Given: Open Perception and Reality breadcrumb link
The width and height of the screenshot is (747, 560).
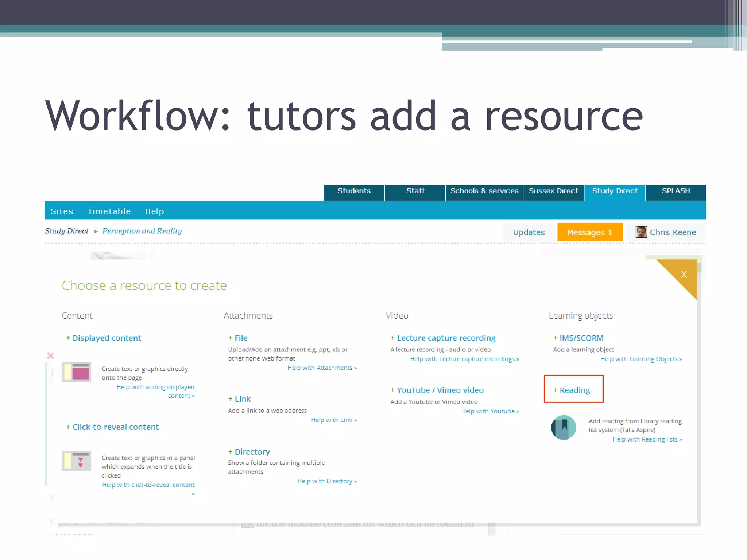Looking at the screenshot, I should 142,231.
